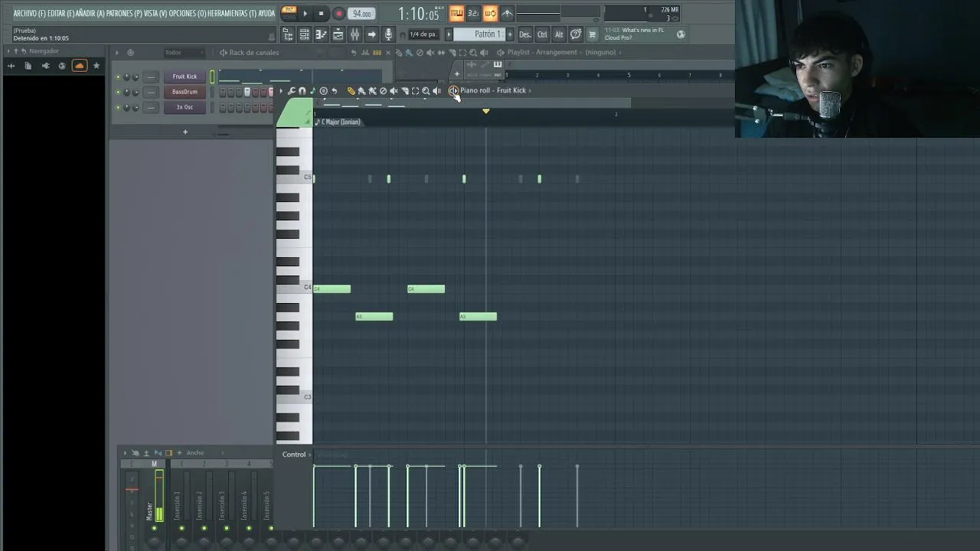Open the Ancho mixer layout dropdown
Screen dimensions: 980x551
[195, 453]
